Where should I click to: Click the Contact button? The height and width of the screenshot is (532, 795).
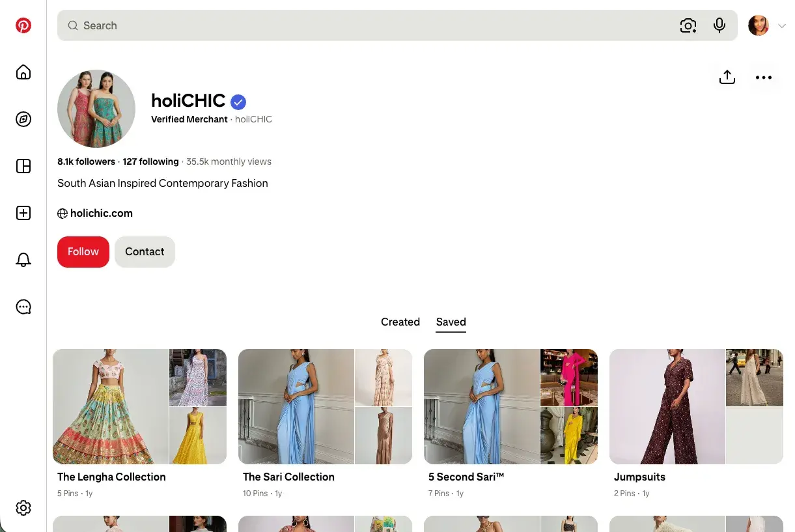click(145, 252)
